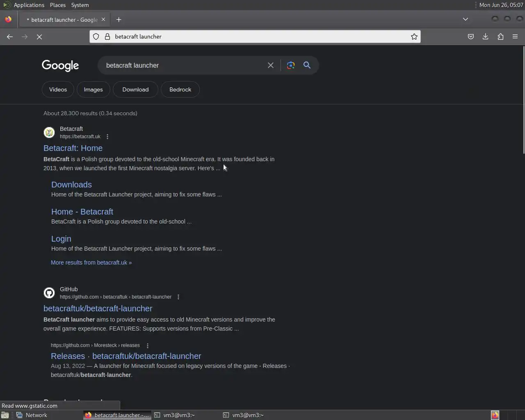Click the Betacraft site favicon
Screen dimensions: 525x420
49,132
